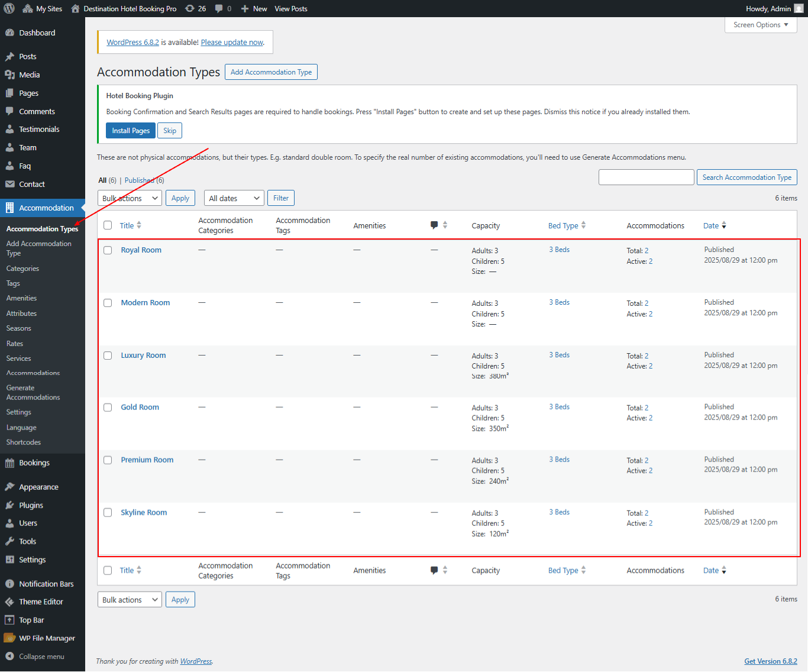This screenshot has width=808, height=672.
Task: Click the Media icon in sidebar
Action: point(9,75)
